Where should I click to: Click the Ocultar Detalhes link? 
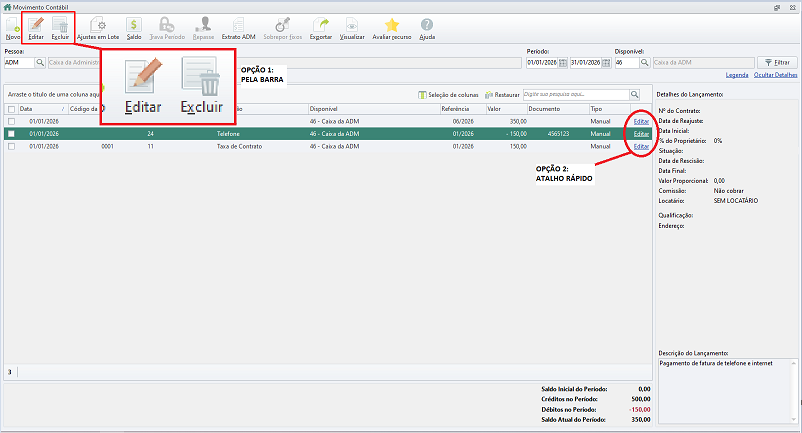[x=775, y=75]
